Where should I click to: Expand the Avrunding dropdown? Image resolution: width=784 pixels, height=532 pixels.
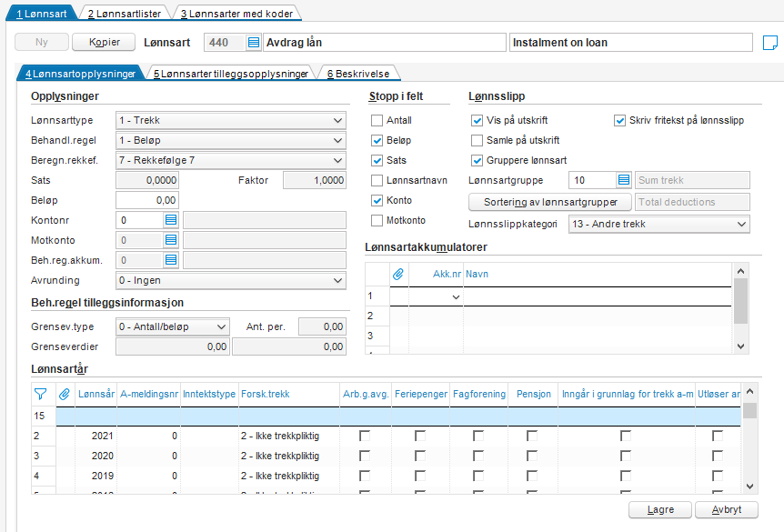231,280
